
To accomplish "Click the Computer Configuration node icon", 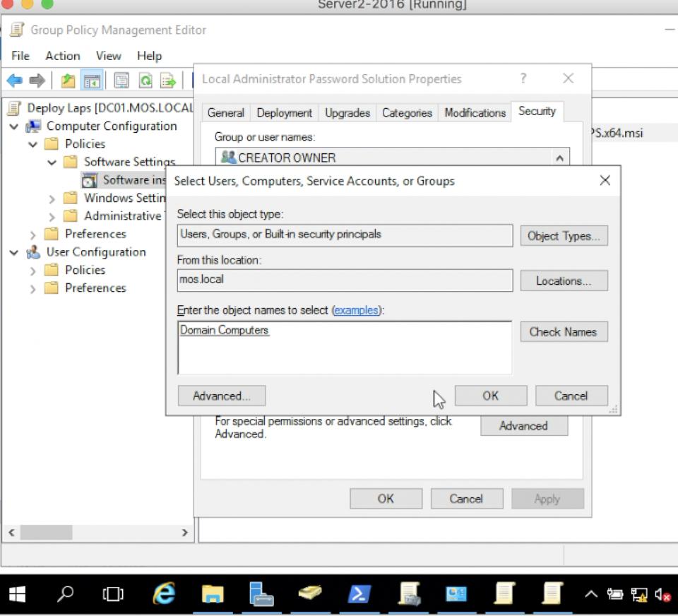I will pos(33,126).
